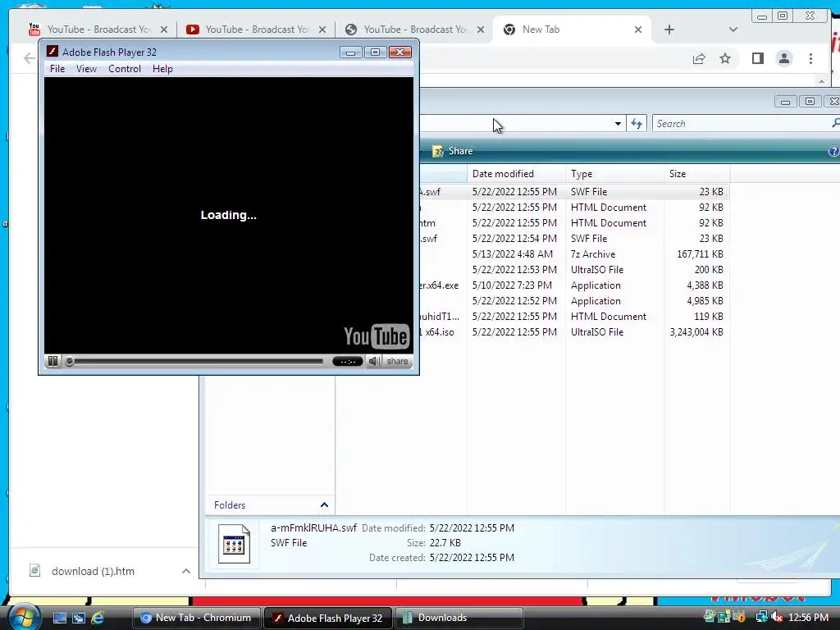The height and width of the screenshot is (630, 840).
Task: Open the Control menu in Adobe Flash Player
Action: (x=125, y=69)
